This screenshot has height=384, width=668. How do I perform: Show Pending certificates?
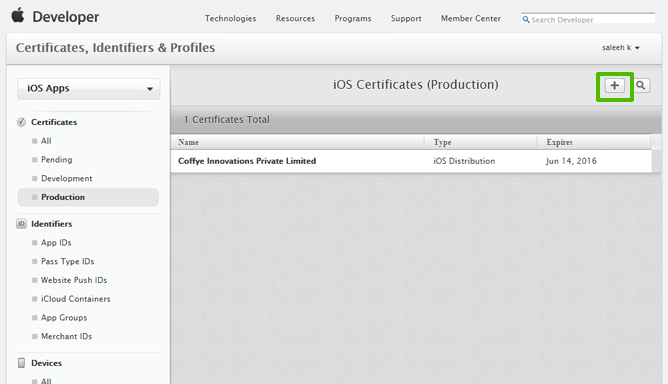pyautogui.click(x=57, y=160)
